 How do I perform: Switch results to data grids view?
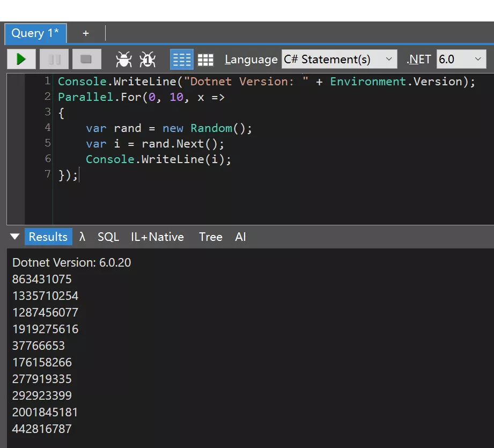205,59
